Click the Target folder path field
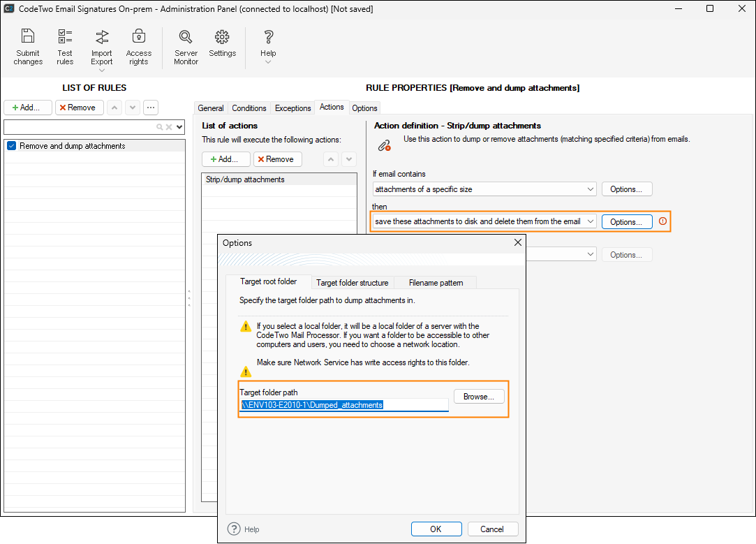756x544 pixels. point(344,405)
